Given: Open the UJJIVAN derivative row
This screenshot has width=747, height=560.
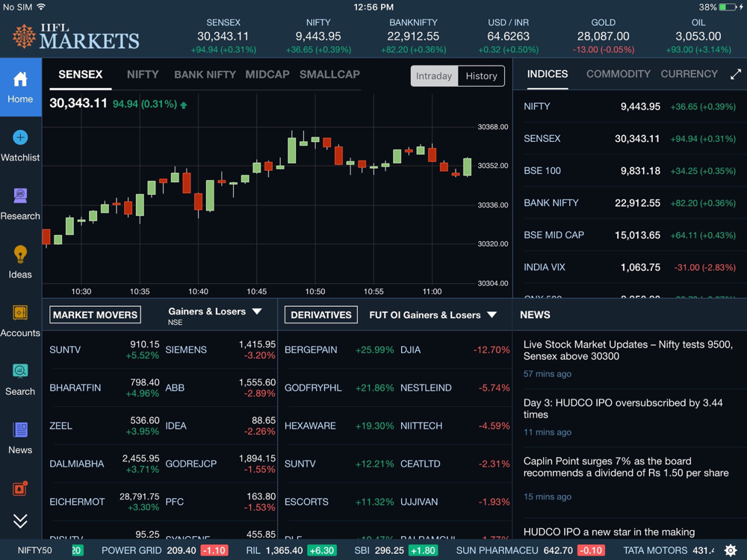Looking at the screenshot, I should pyautogui.click(x=455, y=502).
